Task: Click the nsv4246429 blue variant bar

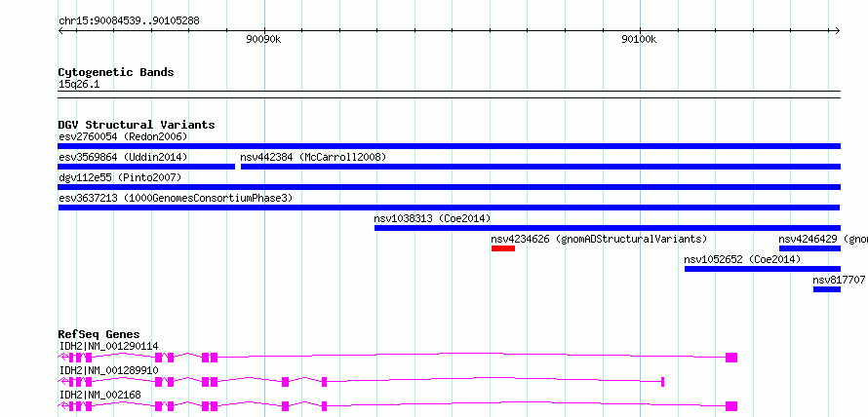Action: point(809,248)
